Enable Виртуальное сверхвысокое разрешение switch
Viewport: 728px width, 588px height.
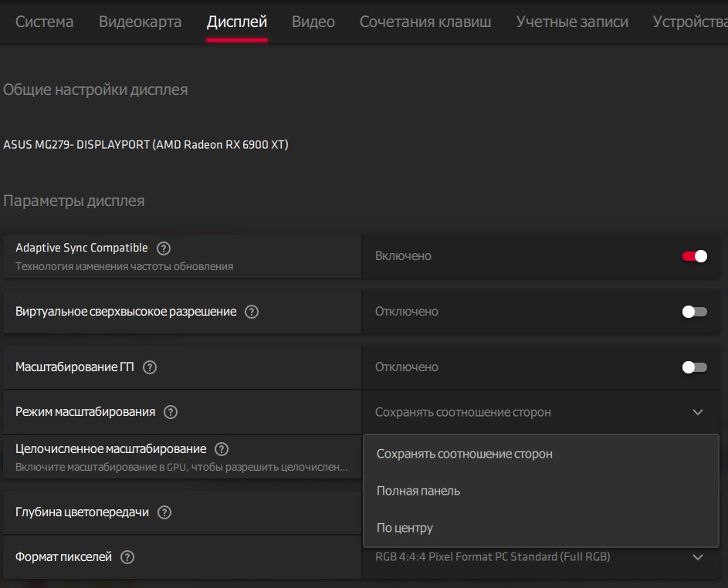tap(694, 312)
